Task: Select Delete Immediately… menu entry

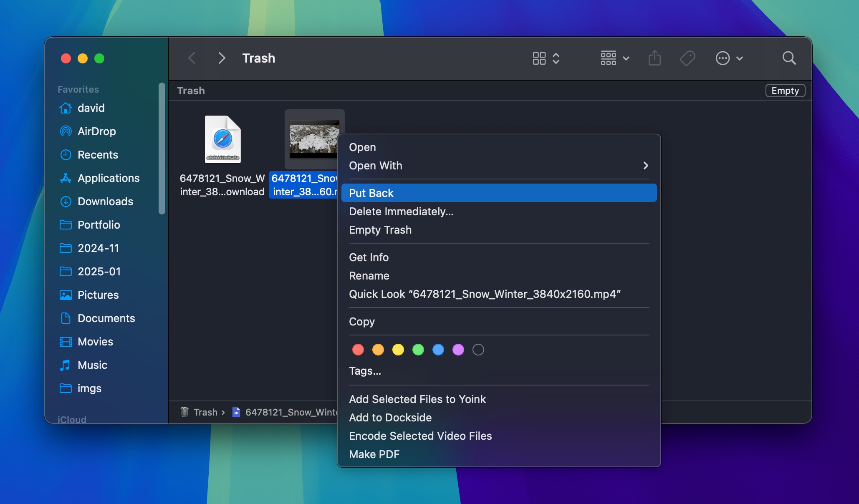Action: [499, 212]
